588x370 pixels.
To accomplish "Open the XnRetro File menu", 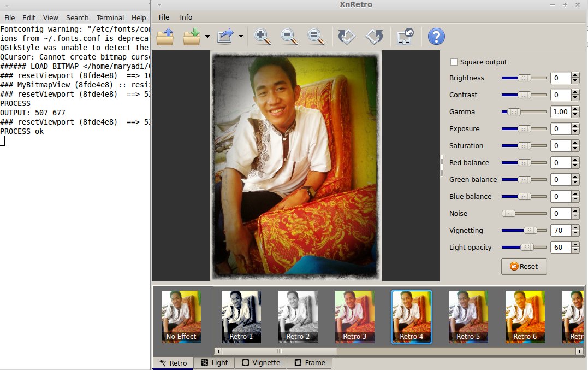I will pos(164,17).
